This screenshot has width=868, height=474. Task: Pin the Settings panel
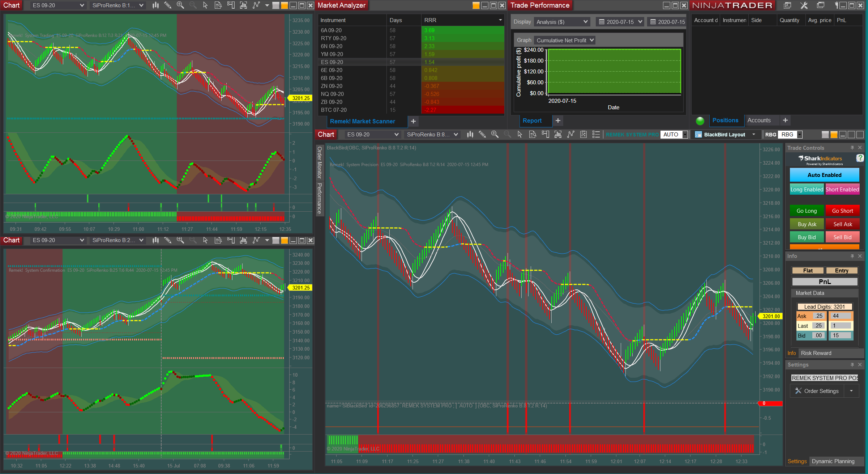coord(852,364)
